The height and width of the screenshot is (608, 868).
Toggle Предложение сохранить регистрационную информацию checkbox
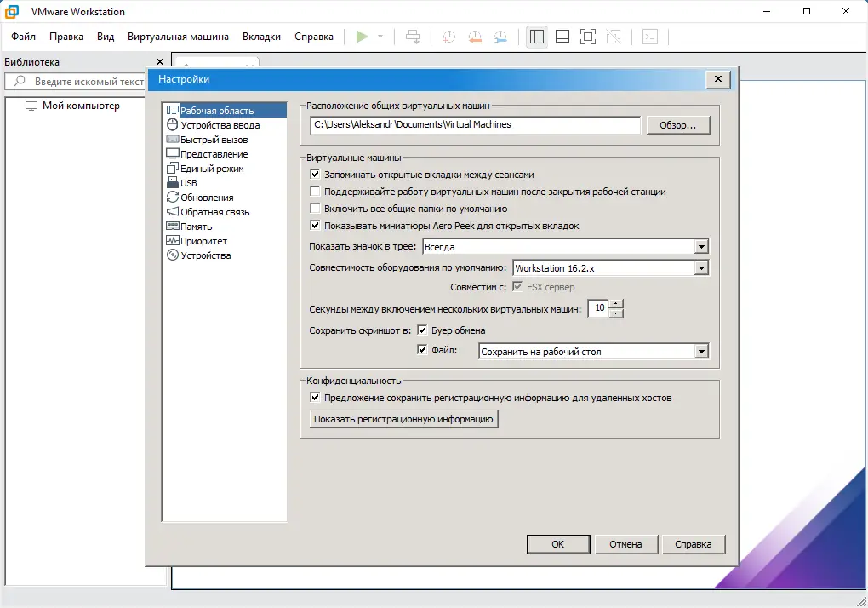point(315,397)
